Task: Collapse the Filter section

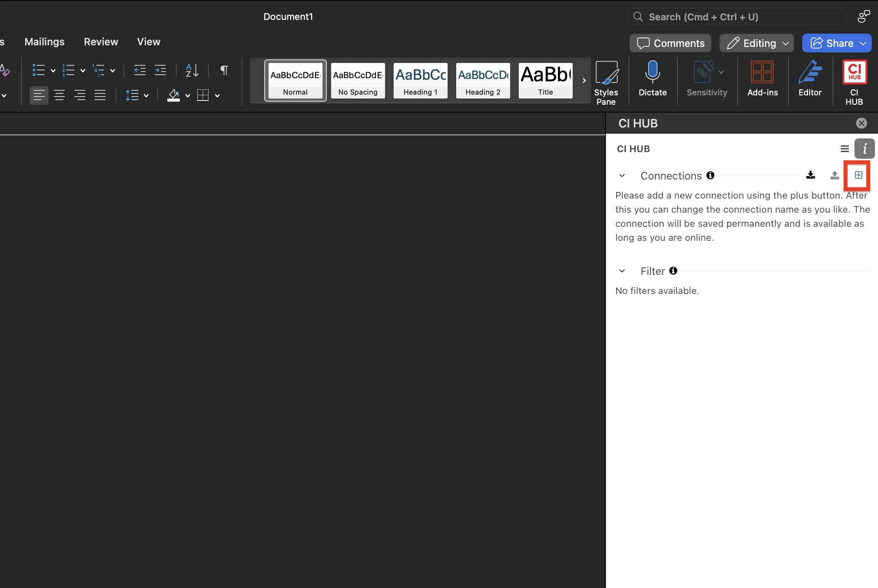Action: pos(622,271)
